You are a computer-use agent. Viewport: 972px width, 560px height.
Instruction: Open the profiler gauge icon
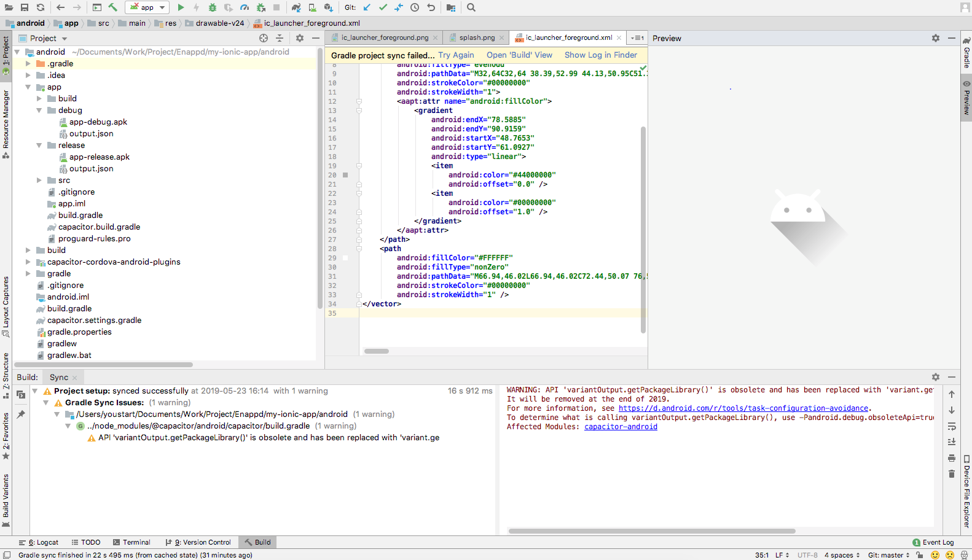pyautogui.click(x=245, y=7)
